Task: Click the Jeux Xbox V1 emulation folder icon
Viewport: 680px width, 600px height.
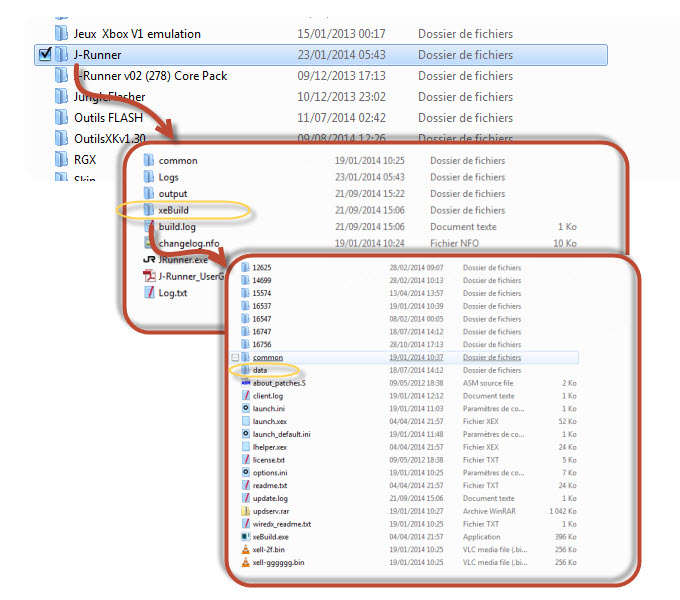Action: pyautogui.click(x=62, y=33)
